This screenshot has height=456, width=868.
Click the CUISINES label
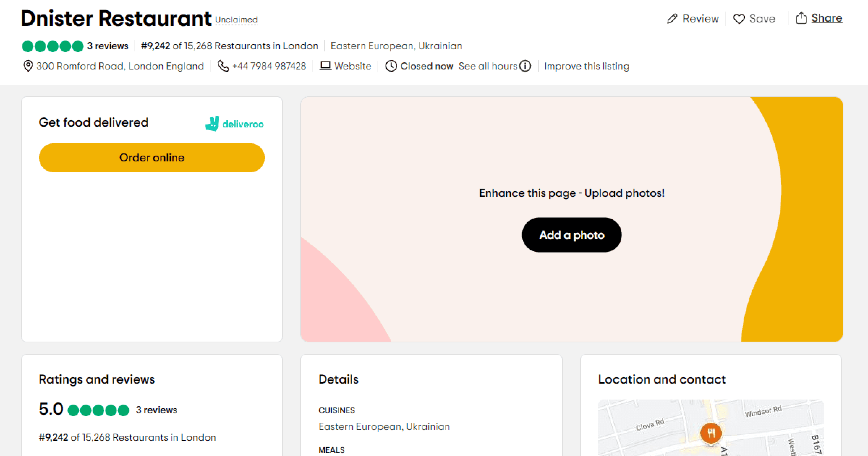[337, 410]
